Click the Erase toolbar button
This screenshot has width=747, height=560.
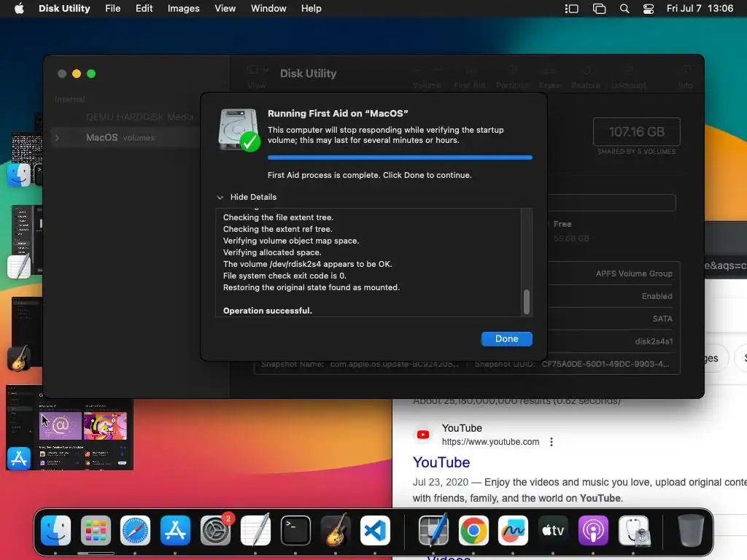[550, 76]
